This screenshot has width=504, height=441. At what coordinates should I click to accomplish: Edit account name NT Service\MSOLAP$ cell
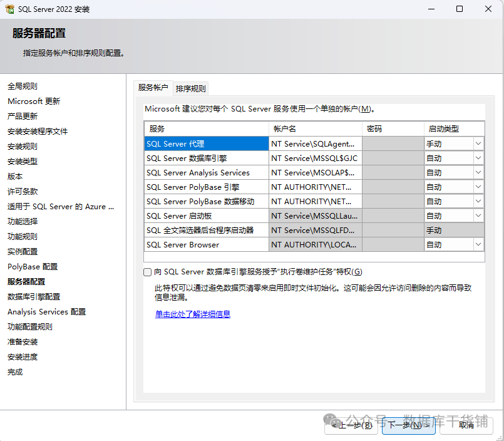(x=316, y=173)
